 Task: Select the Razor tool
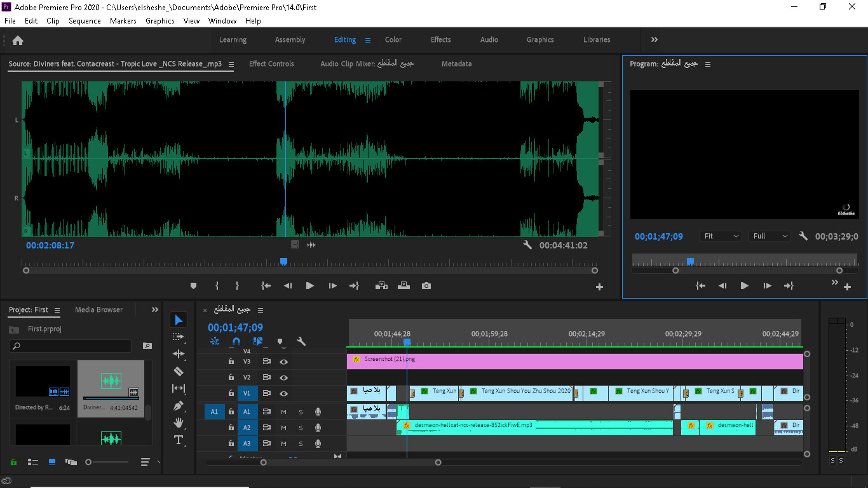(178, 371)
